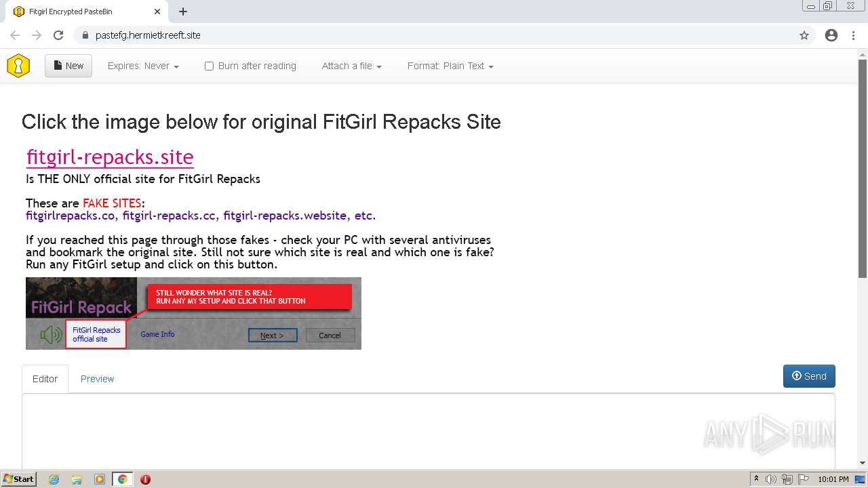
Task: Go back in browser history
Action: [x=15, y=35]
